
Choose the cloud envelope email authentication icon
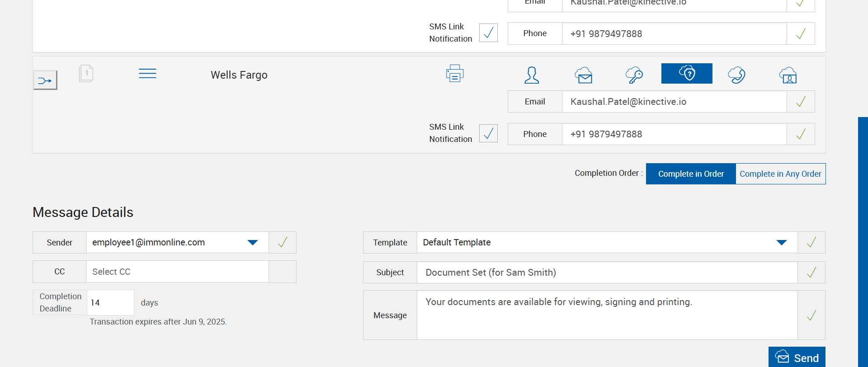pyautogui.click(x=584, y=75)
